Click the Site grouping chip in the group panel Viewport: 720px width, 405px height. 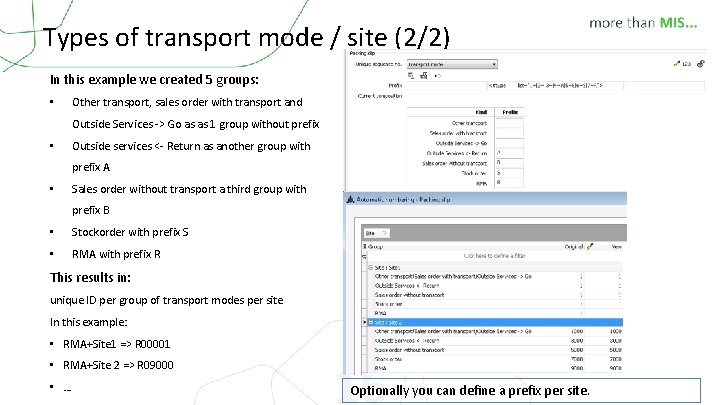click(x=376, y=233)
